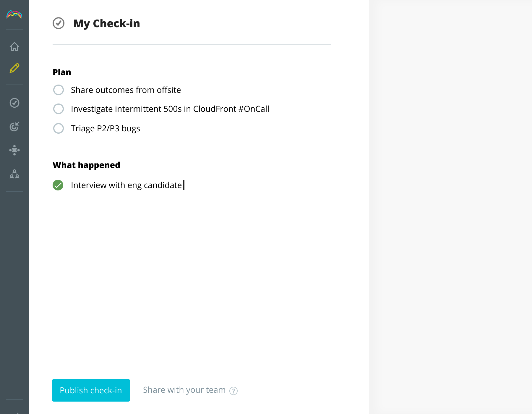Click the 'What happened' section heading

tap(86, 165)
